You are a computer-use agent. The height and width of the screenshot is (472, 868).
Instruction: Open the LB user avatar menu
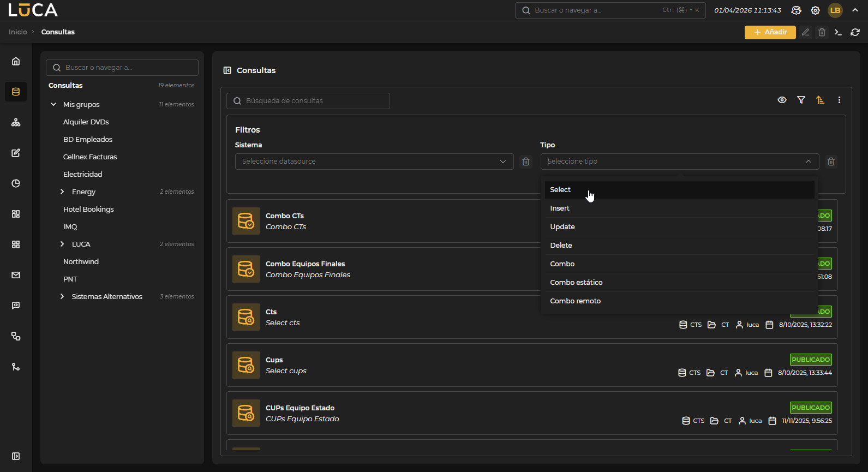pos(835,10)
